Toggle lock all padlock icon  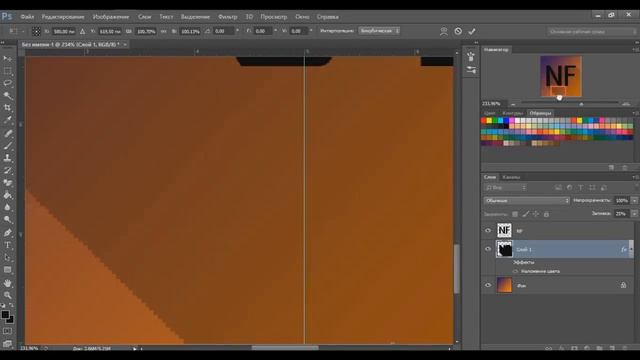[546, 214]
